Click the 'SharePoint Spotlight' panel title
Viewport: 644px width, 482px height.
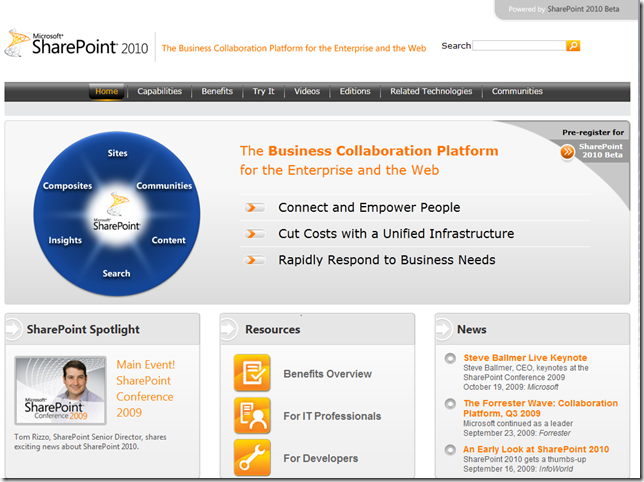(x=83, y=330)
